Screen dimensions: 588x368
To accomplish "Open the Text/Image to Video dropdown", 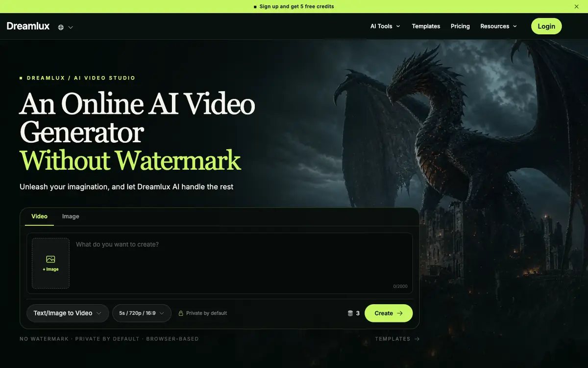I will (68, 313).
